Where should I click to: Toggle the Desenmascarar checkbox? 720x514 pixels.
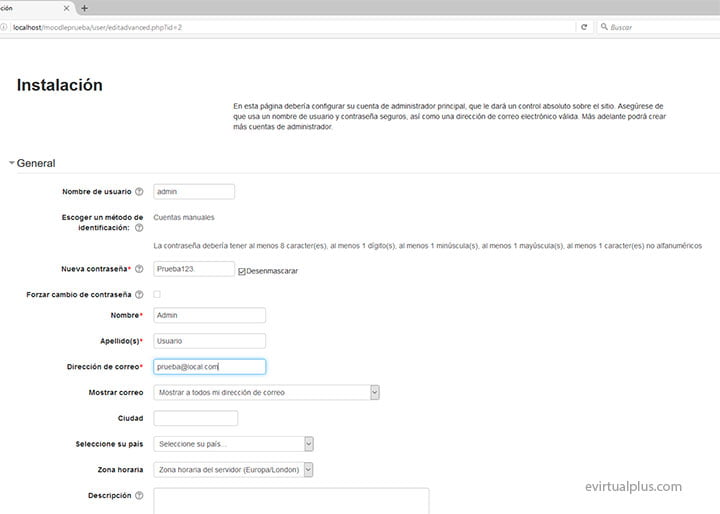242,271
